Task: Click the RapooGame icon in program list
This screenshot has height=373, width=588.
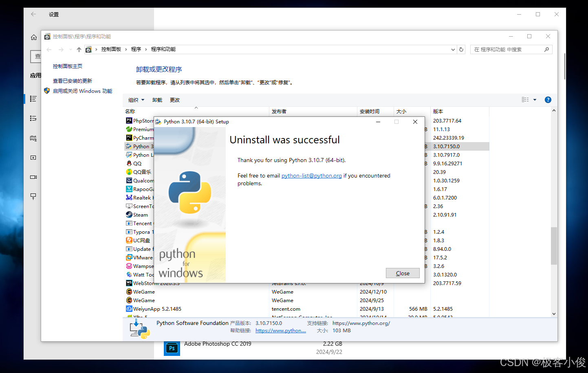Action: (x=129, y=189)
